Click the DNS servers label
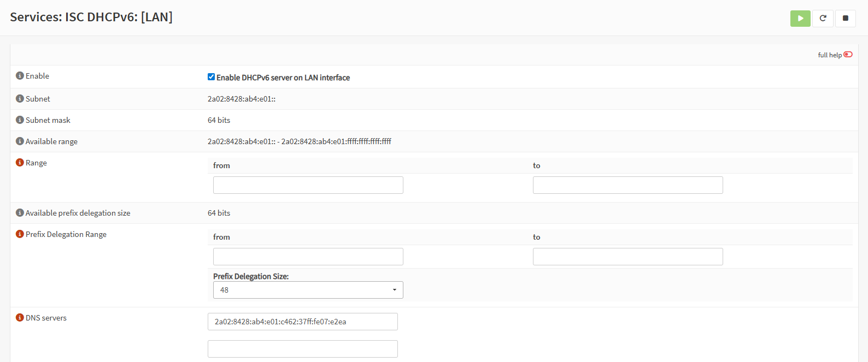 (x=46, y=318)
